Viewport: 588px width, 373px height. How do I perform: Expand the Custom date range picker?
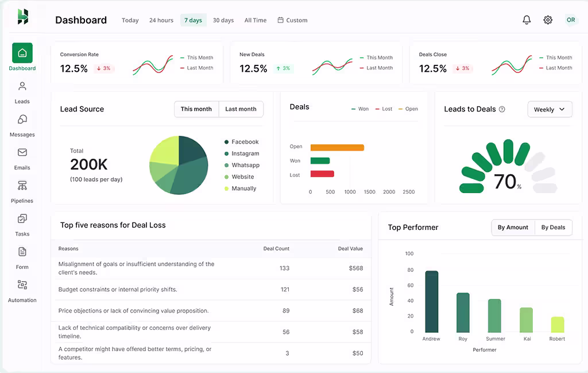click(292, 20)
